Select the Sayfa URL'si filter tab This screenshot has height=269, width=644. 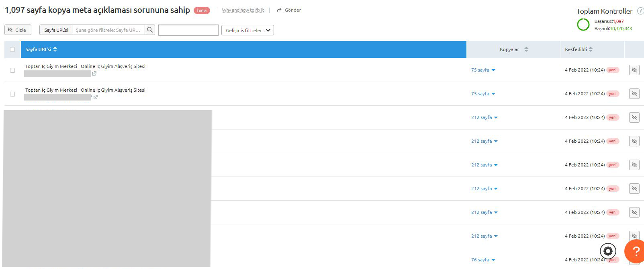[x=56, y=30]
